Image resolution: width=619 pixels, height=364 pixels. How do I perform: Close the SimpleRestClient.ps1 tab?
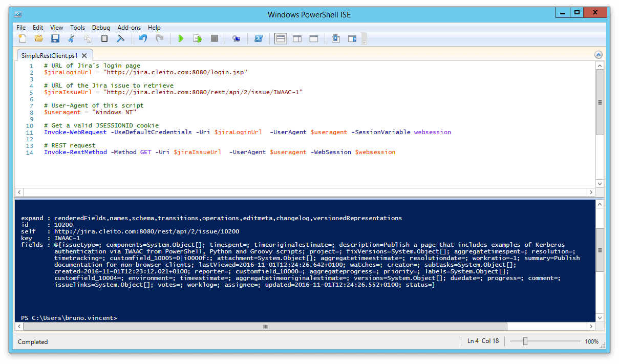pos(84,56)
